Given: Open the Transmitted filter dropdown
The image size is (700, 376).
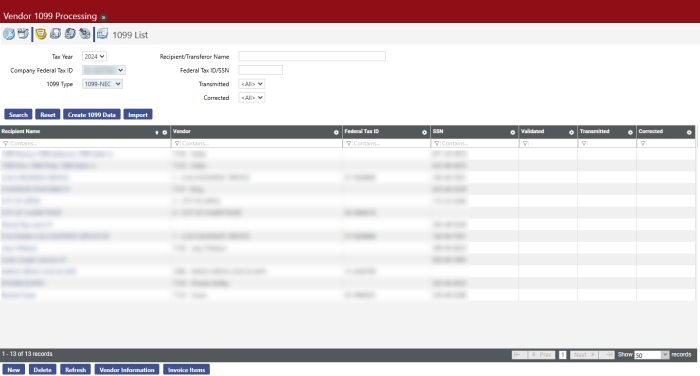Looking at the screenshot, I should click(252, 84).
